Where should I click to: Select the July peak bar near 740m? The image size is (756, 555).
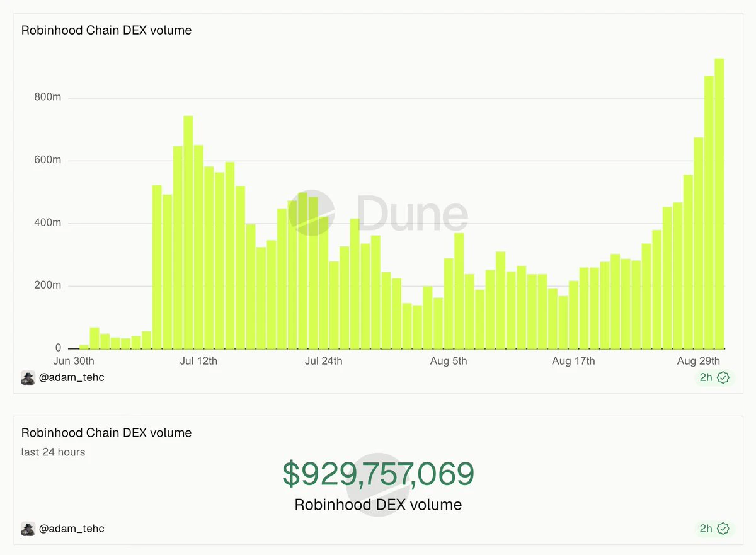tap(188, 232)
